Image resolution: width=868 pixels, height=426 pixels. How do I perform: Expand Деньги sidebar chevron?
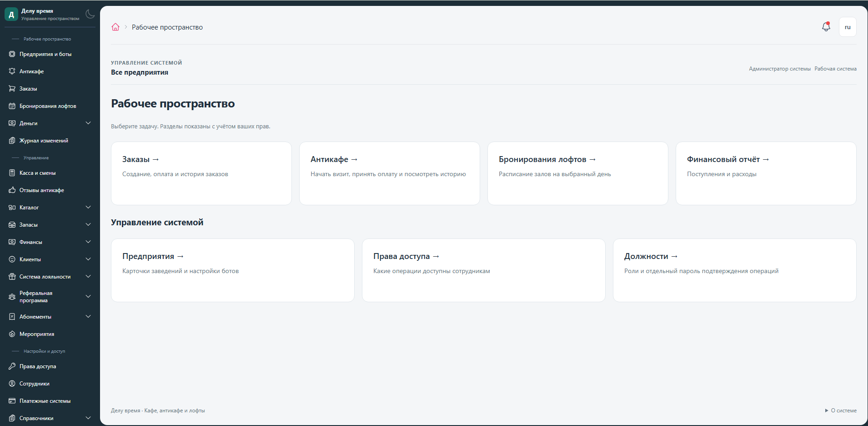(x=88, y=123)
